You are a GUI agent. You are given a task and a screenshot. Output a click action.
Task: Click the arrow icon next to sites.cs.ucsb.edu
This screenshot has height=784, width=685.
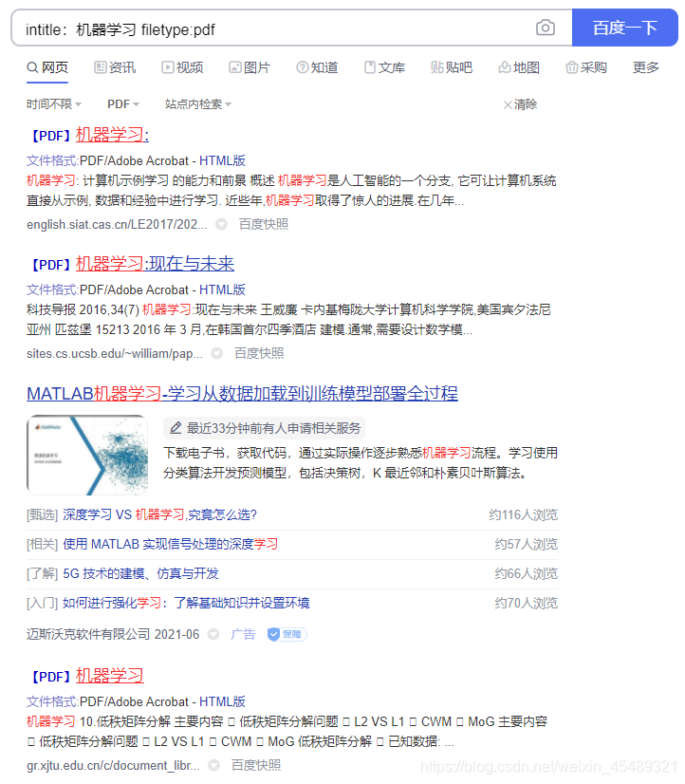pos(217,353)
